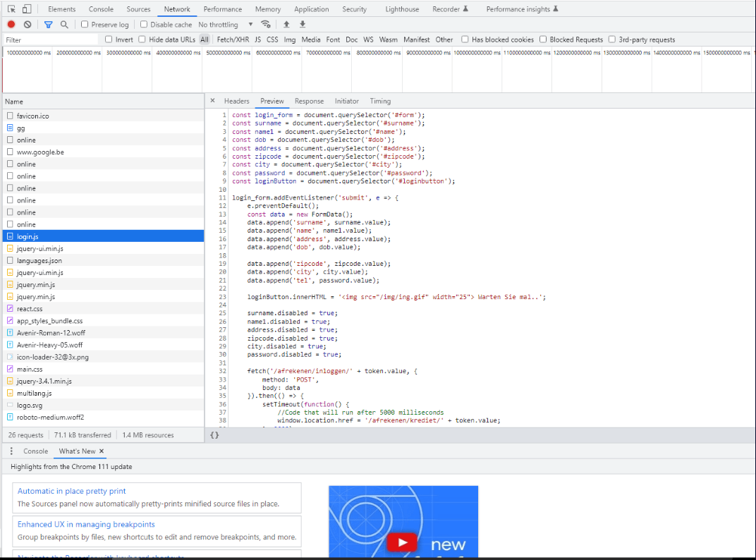Click the YouTube play button on video thumbnail
The width and height of the screenshot is (756, 560).
tap(402, 542)
